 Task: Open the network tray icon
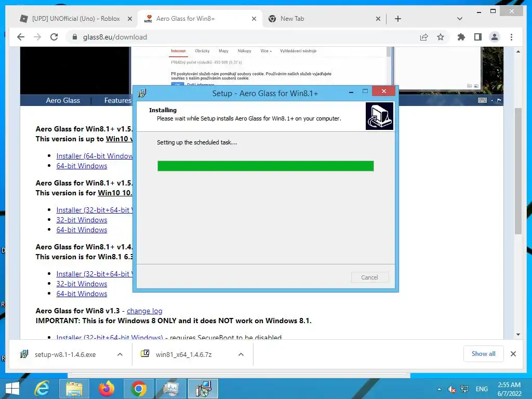464,389
